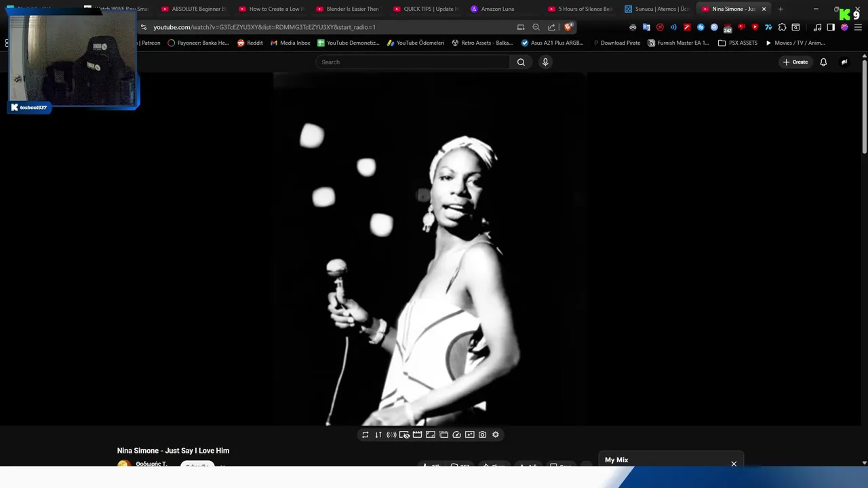Click the screen-with-slash icon under player
The width and height of the screenshot is (868, 488).
(404, 434)
